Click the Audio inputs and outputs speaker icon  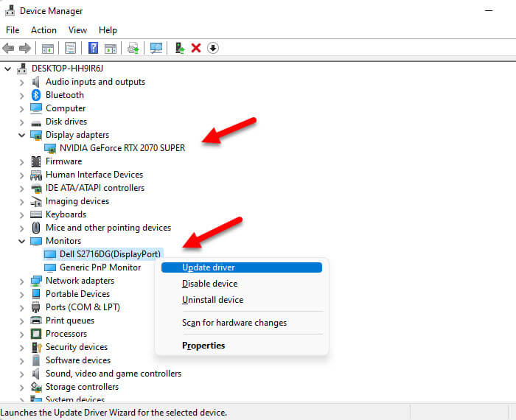point(36,82)
